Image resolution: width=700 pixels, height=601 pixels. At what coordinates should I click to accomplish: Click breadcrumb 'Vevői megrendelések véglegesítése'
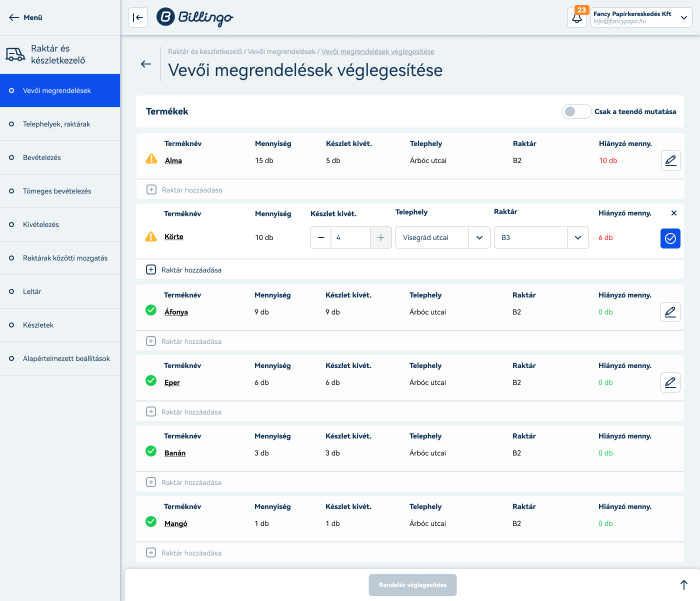[378, 51]
